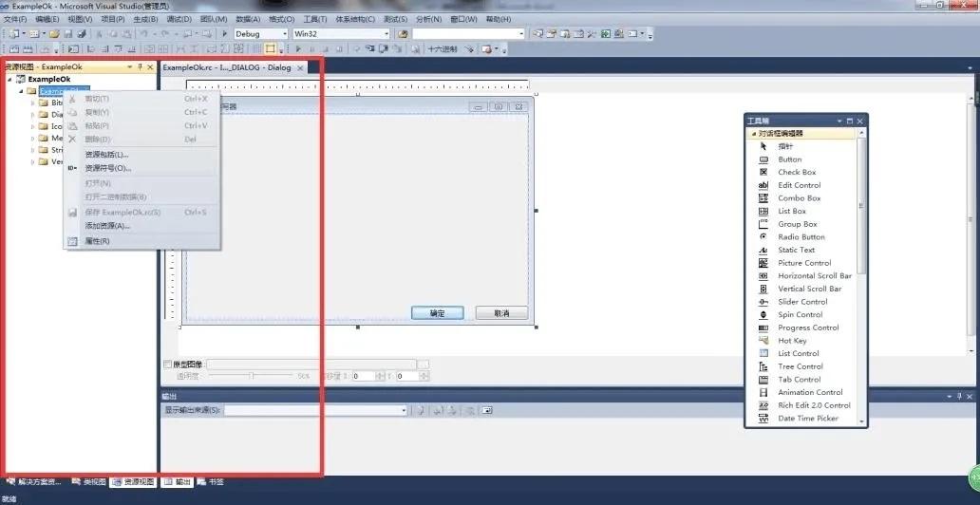Click the 取消 button in dialog
Screen dimensions: 980x505
coord(502,313)
